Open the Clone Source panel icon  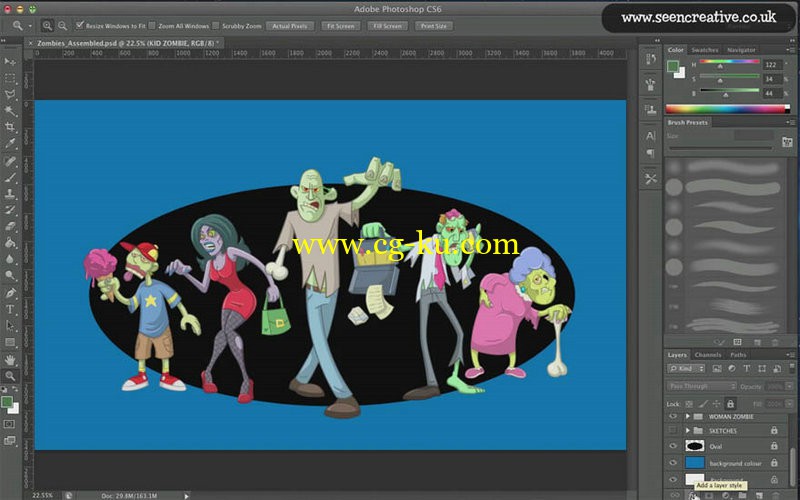click(651, 109)
